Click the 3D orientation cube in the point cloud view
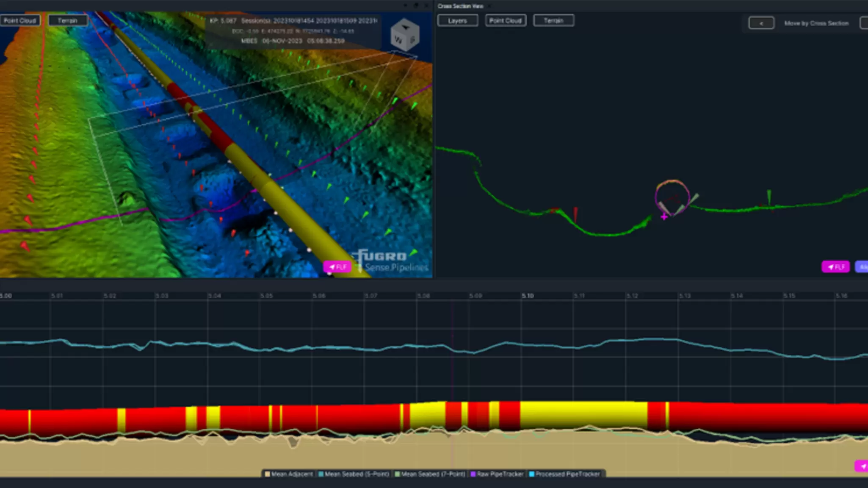Screen dimensions: 868x488 click(405, 35)
